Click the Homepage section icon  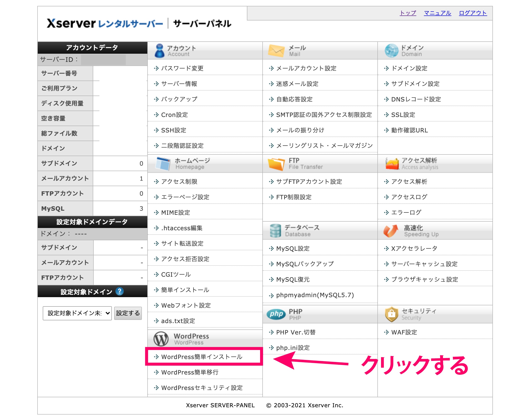pos(163,164)
